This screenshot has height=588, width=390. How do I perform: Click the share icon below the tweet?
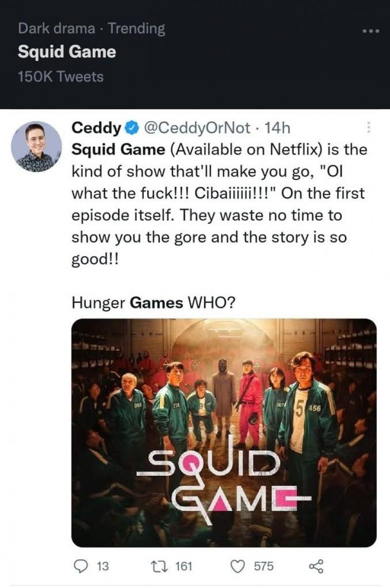[x=316, y=566]
